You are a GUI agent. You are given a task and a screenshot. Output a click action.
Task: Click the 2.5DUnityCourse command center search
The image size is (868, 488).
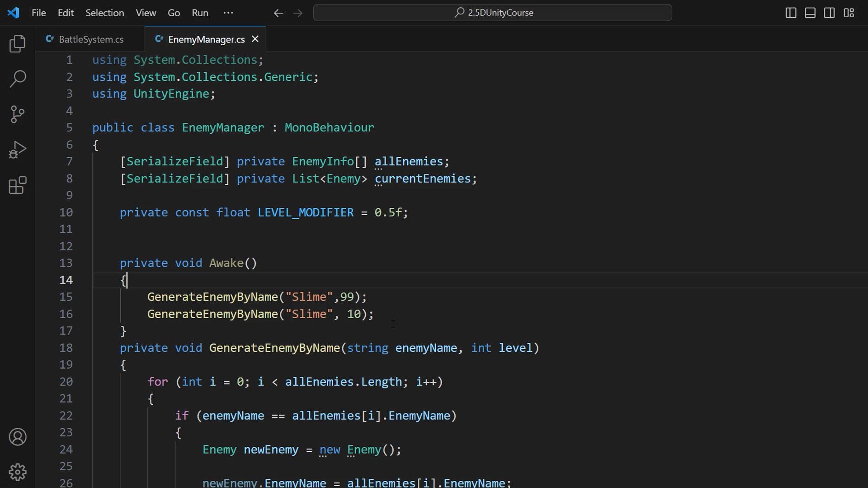pos(493,13)
